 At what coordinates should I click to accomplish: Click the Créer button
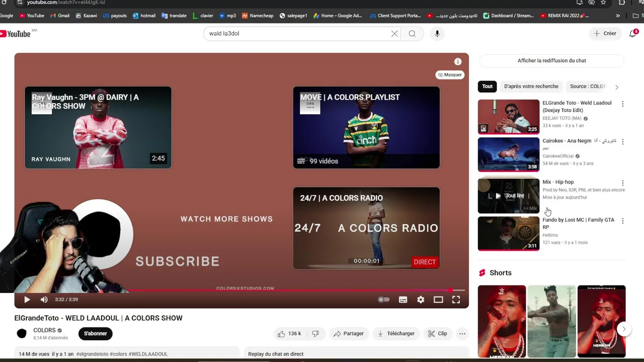click(x=605, y=34)
